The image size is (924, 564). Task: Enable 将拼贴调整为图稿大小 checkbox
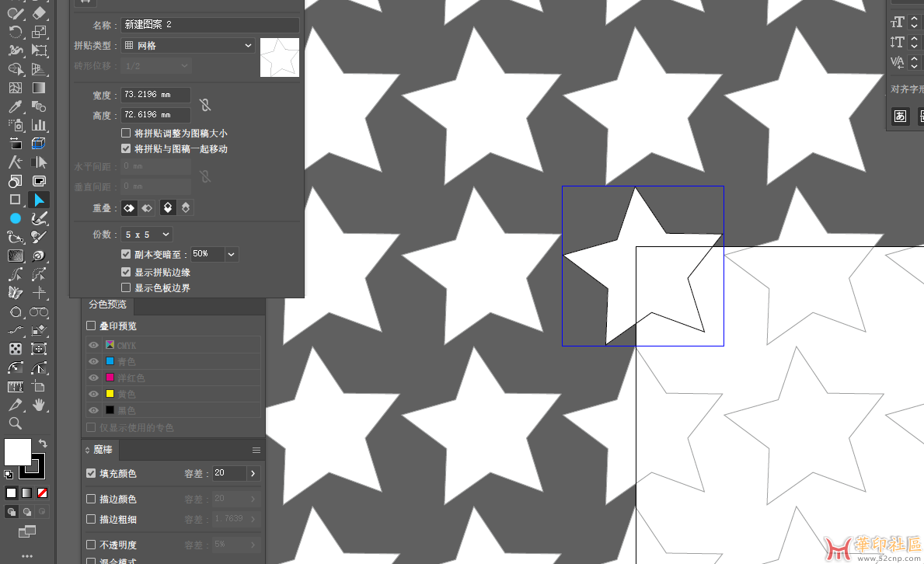(126, 133)
